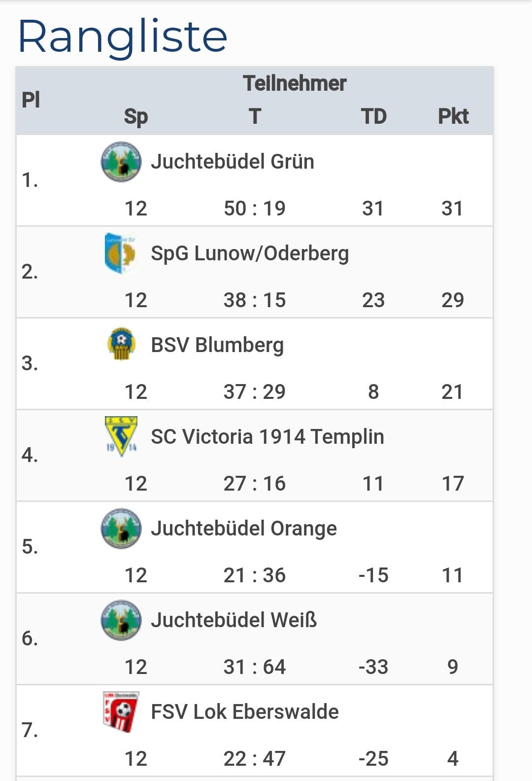Click the FSV Lok Eberswalde crest

[121, 711]
